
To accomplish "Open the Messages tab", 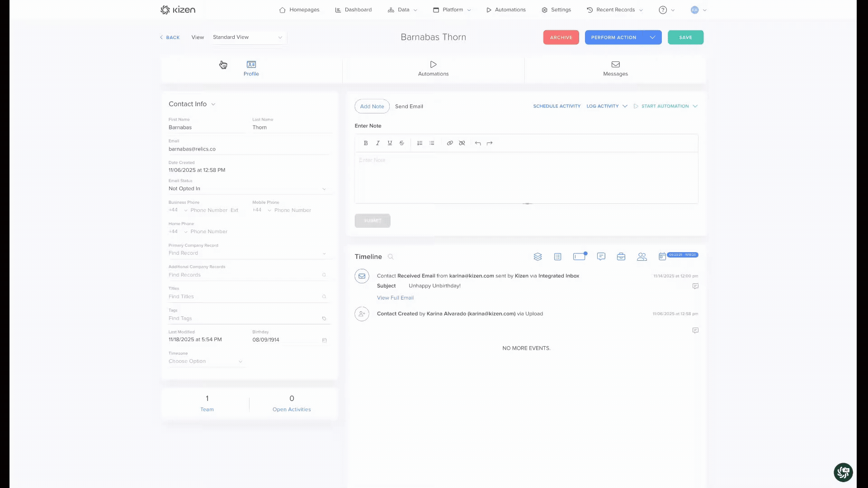I will click(615, 69).
